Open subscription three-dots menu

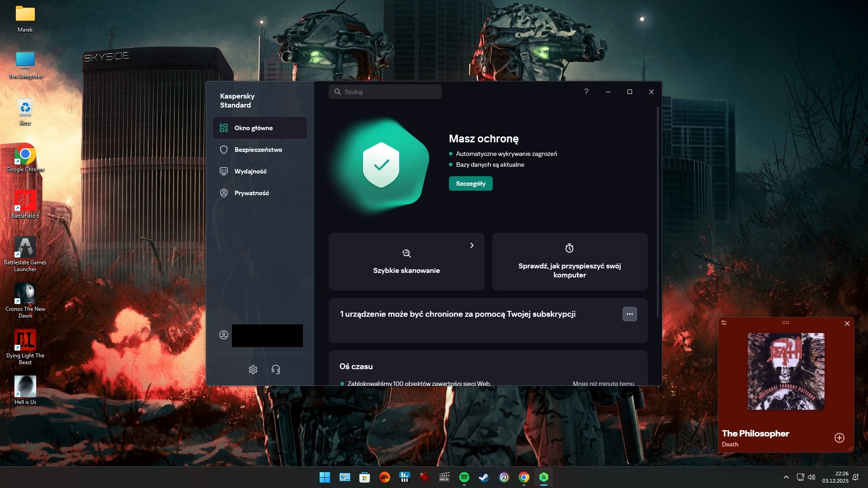coord(629,314)
